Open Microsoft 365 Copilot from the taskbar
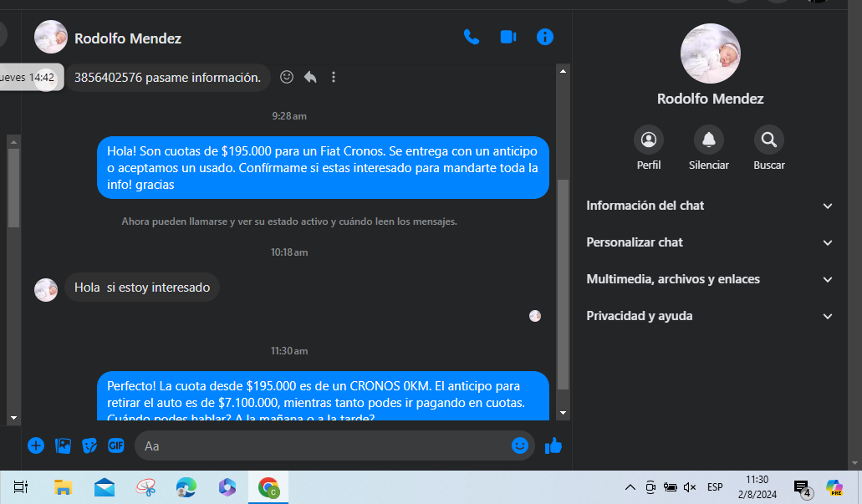The height and width of the screenshot is (504, 862). (x=227, y=487)
